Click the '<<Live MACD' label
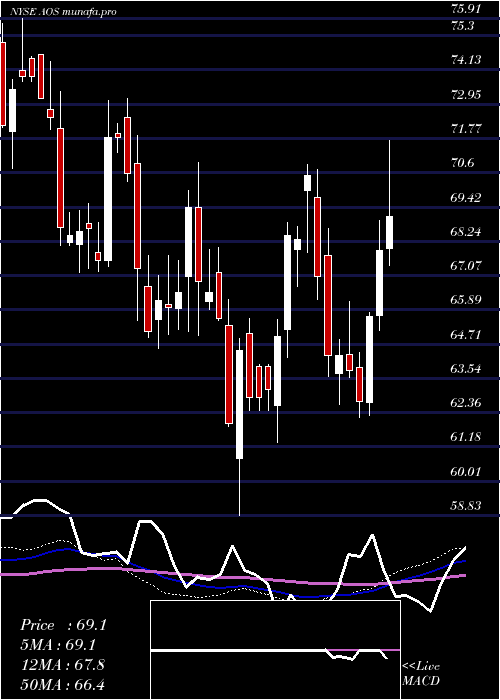 [x=421, y=674]
